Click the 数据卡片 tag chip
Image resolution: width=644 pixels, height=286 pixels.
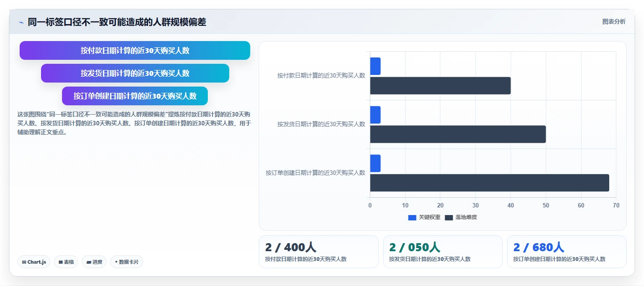click(126, 262)
